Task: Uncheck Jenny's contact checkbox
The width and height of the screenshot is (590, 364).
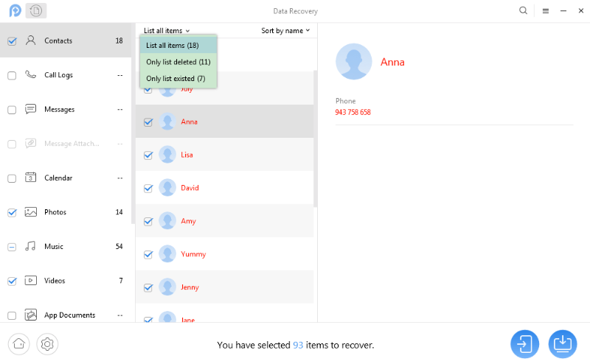Action: point(148,287)
